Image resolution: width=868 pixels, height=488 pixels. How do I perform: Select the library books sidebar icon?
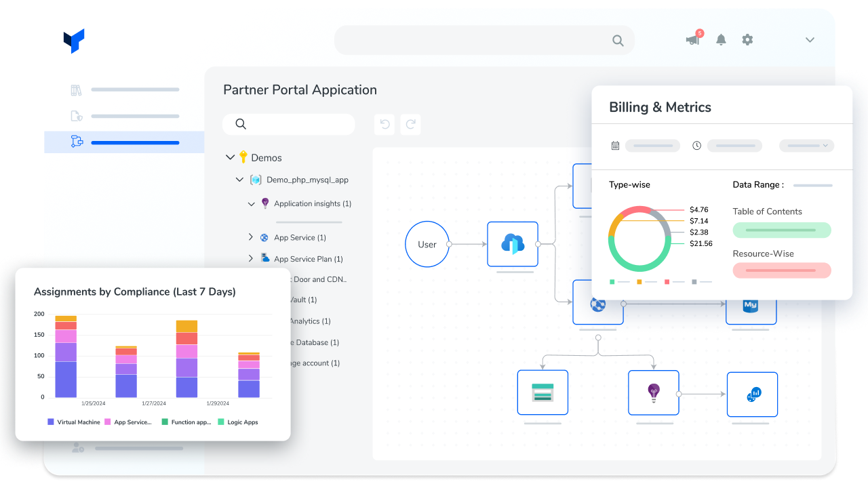[76, 89]
